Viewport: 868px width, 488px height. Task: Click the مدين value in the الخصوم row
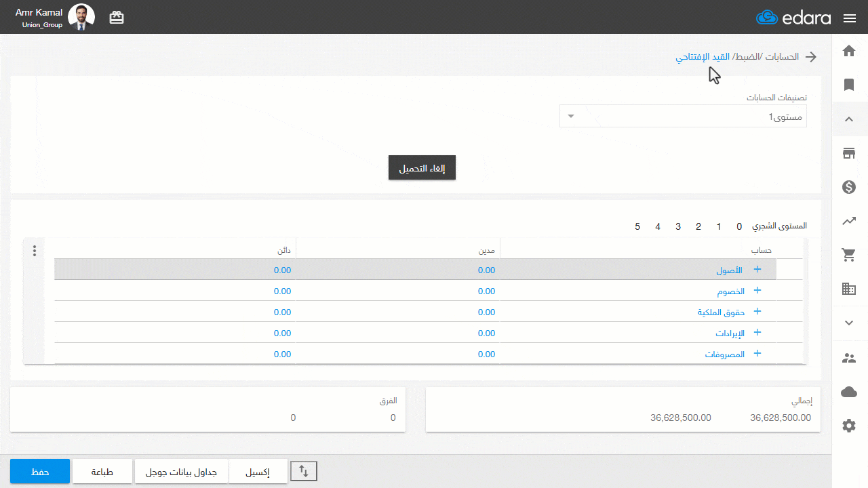pos(486,291)
